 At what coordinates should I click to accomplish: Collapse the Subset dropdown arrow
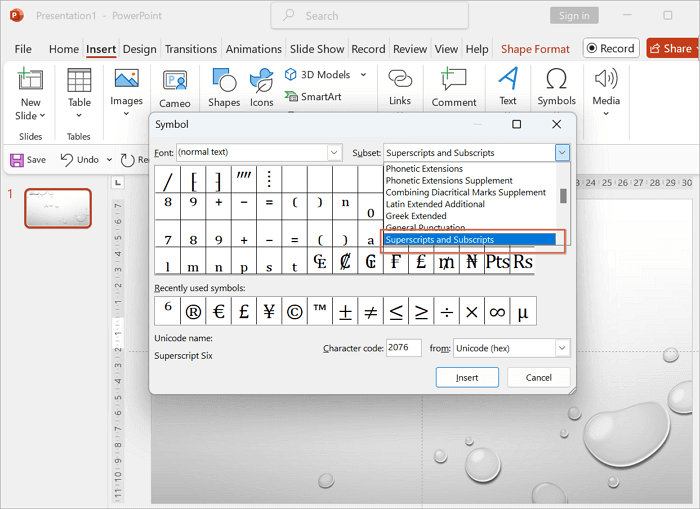click(x=562, y=153)
